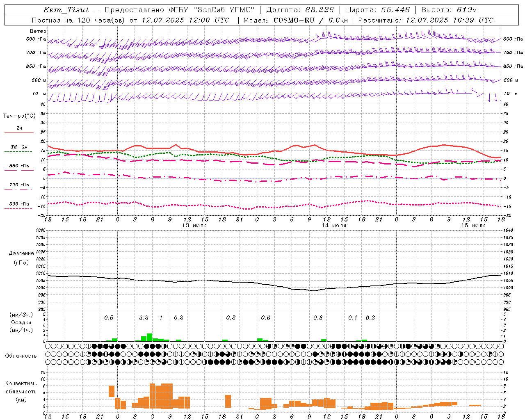Select the 12.07.2025 12:00 UTC start time
Image resolution: width=525 pixels, height=420 pixels.
tap(185, 20)
